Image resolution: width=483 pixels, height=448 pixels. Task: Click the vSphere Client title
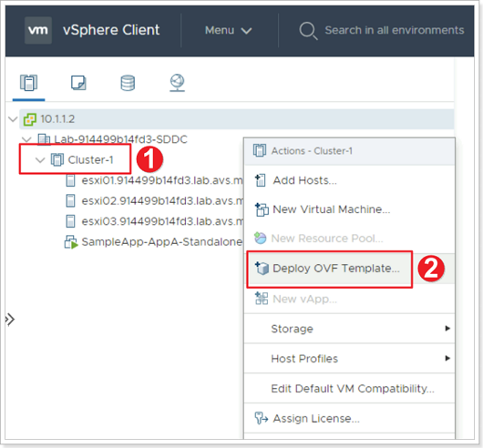pyautogui.click(x=111, y=30)
